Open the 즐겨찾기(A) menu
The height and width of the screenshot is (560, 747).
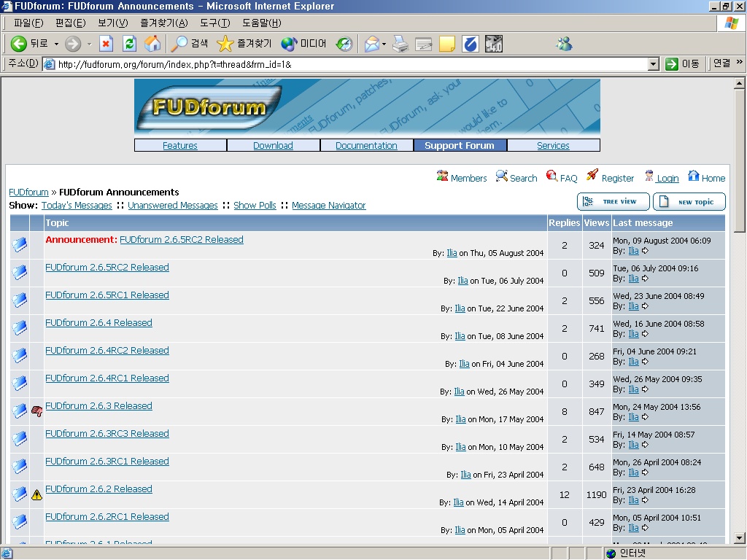pos(164,23)
